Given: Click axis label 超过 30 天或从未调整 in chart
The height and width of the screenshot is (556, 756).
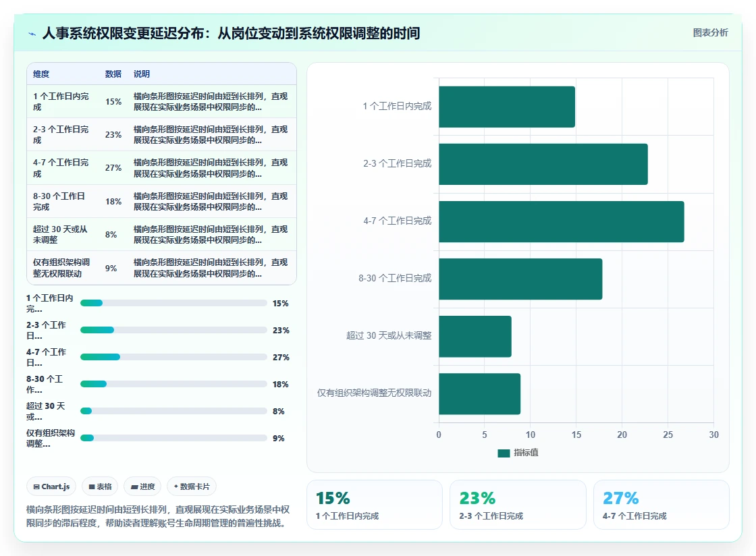Looking at the screenshot, I should [389, 335].
